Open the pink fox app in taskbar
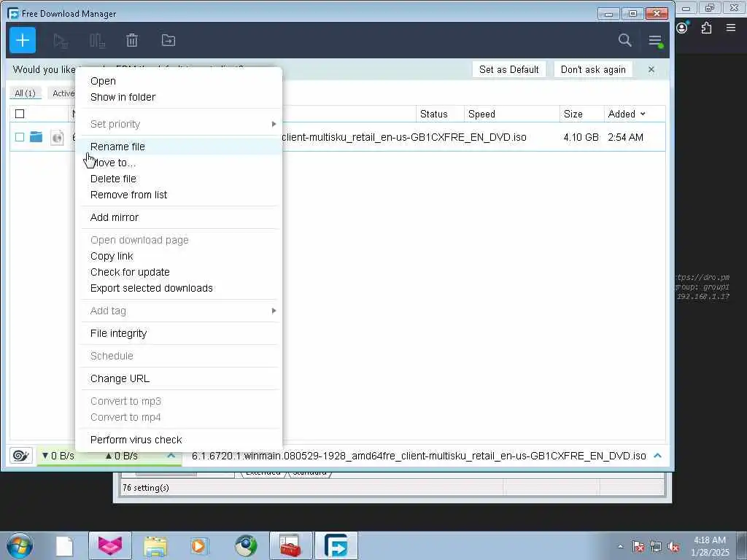The height and width of the screenshot is (560, 747). coord(110,545)
